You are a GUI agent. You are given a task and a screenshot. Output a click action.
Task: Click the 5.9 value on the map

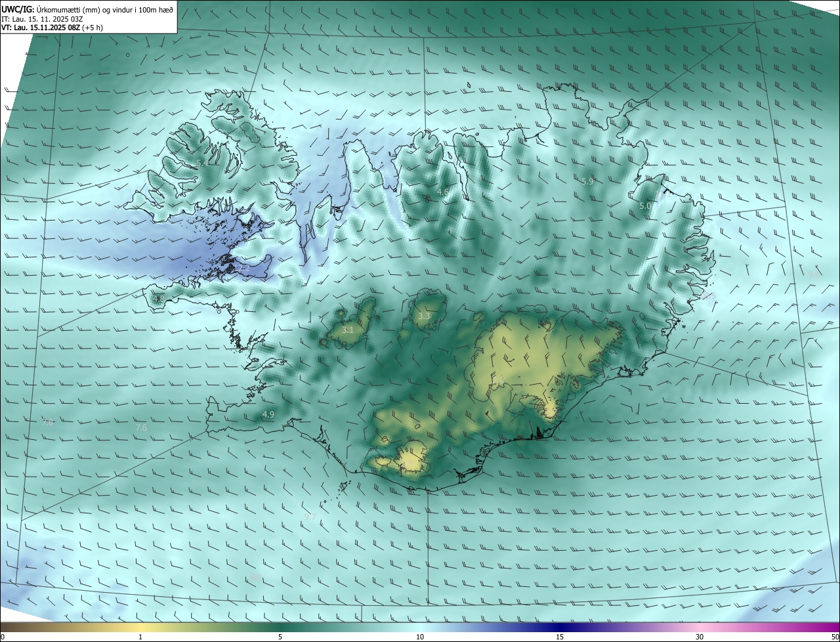(x=587, y=181)
